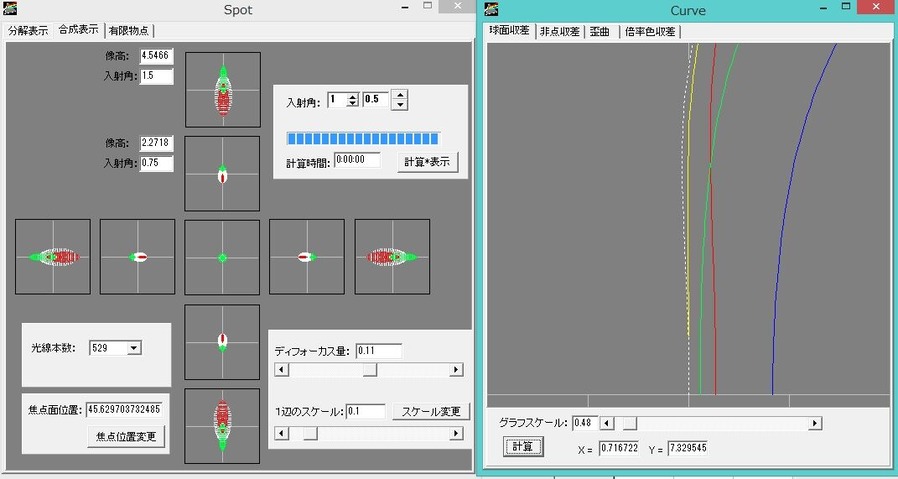The image size is (898, 479).
Task: Click the 入射角 field showing 0.75
Action: point(156,163)
